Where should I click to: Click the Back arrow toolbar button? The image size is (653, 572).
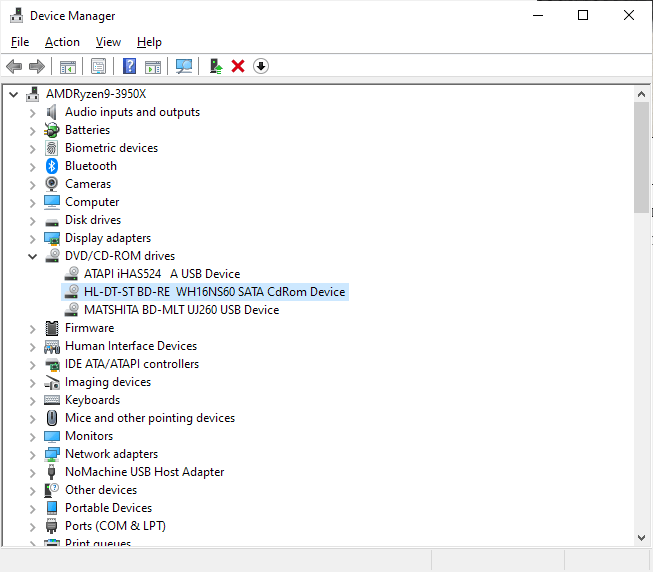click(14, 66)
